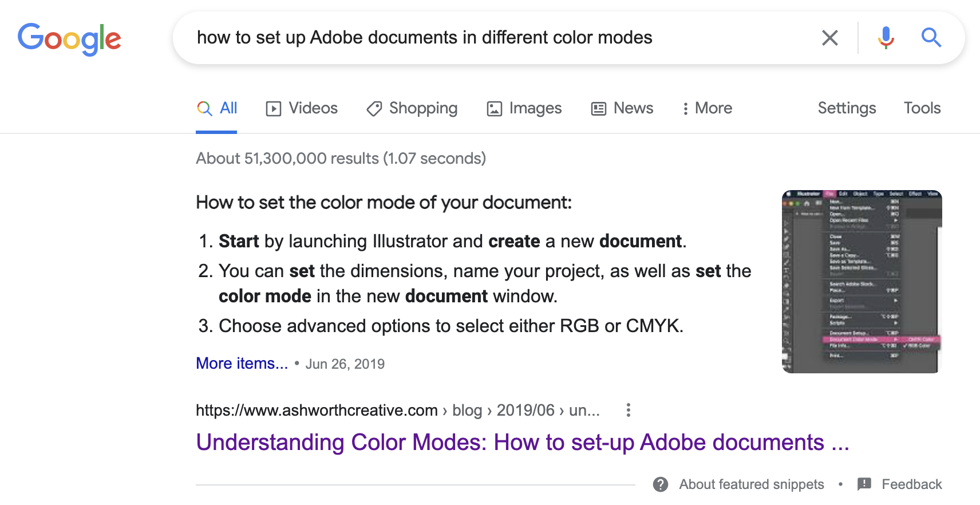Click the heading 'How to set the color mode of your document:'
The image size is (980, 505).
pos(384,203)
